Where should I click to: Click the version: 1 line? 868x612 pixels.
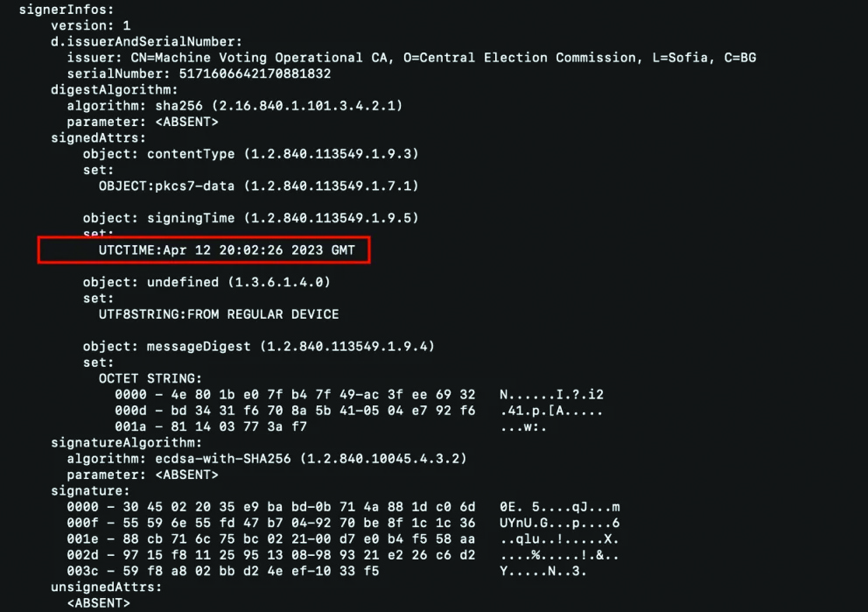(x=90, y=25)
